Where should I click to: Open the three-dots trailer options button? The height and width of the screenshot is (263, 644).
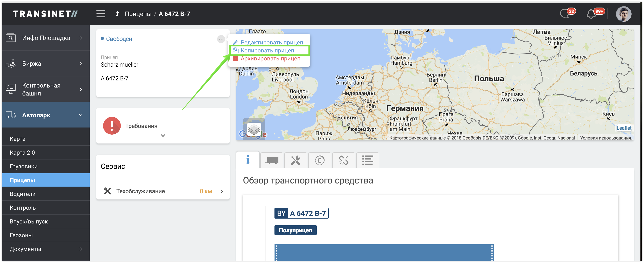tap(221, 39)
